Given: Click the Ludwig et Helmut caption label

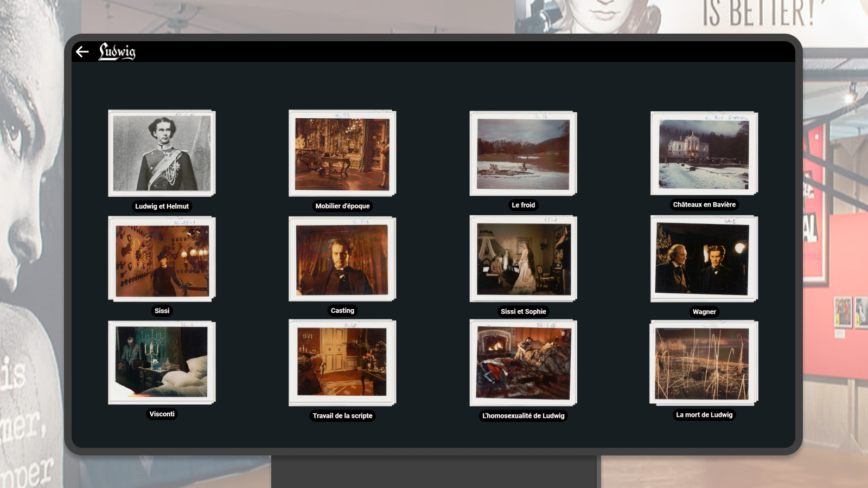Looking at the screenshot, I should [162, 206].
